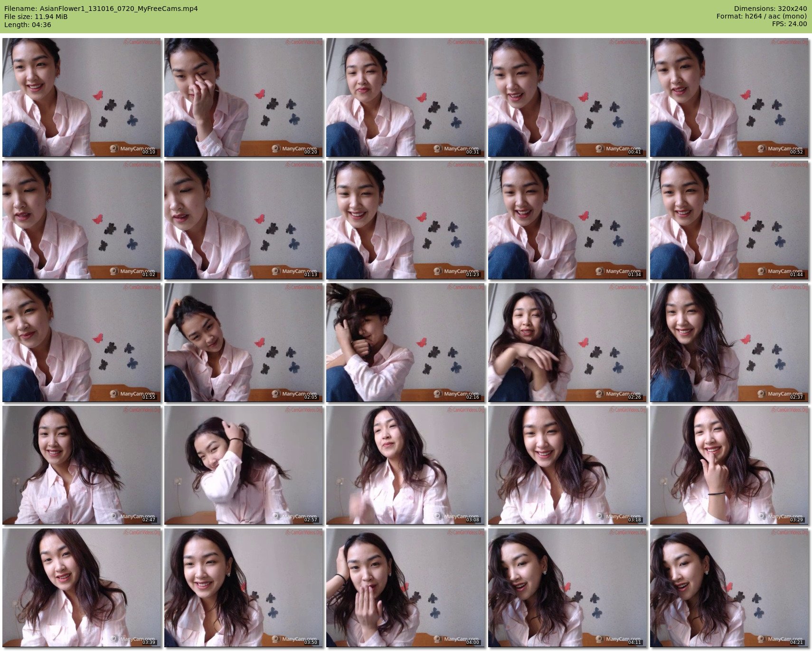Select the thumbnail marked 02:57
Image resolution: width=812 pixels, height=651 pixels.
[244, 465]
